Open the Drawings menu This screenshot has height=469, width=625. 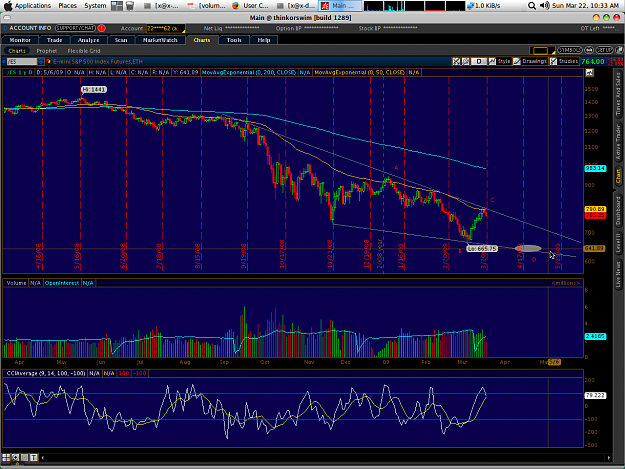point(531,61)
